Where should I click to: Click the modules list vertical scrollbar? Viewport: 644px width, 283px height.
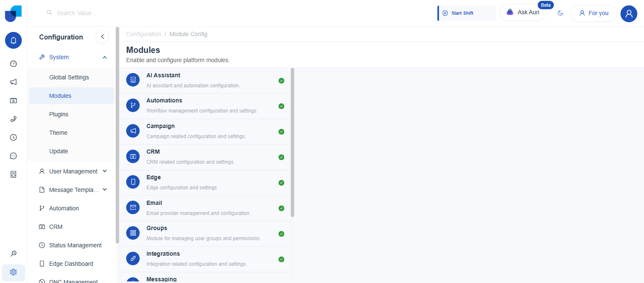click(x=292, y=142)
